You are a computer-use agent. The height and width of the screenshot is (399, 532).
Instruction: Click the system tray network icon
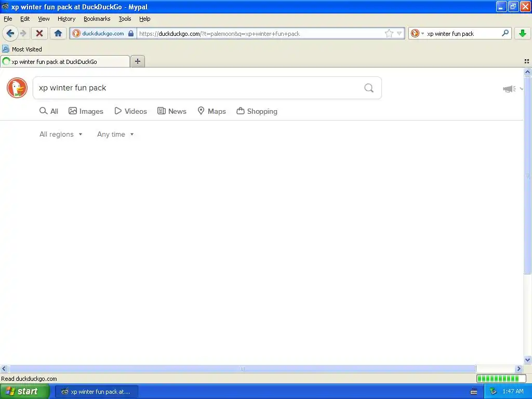(x=494, y=392)
